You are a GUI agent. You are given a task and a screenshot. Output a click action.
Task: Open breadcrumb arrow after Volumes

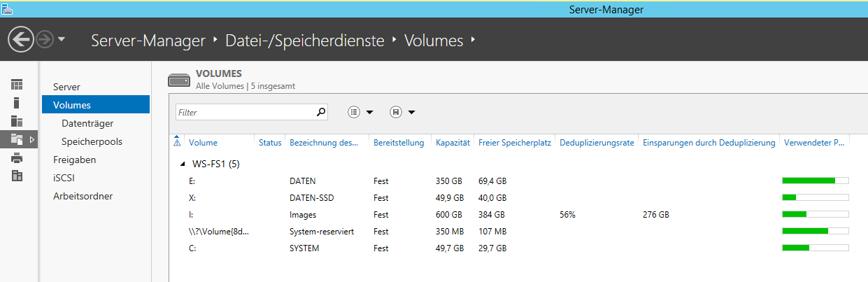[x=474, y=40]
